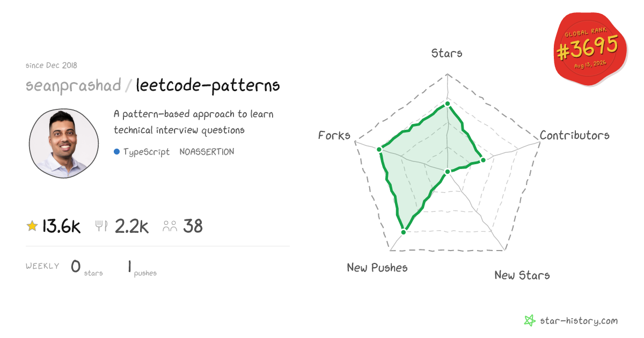The height and width of the screenshot is (338, 644).
Task: Click the green star-history logo icon
Action: [530, 321]
